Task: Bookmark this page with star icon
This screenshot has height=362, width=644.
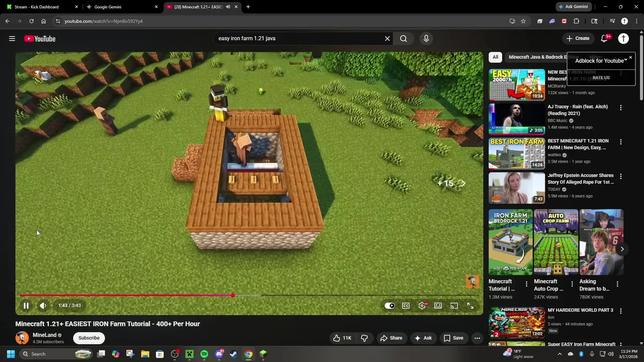Action: (523, 21)
